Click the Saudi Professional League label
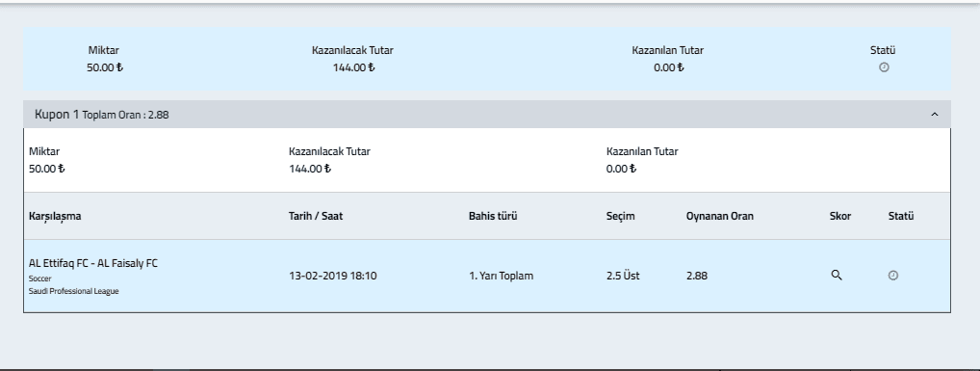Screen dimensions: 980x371 click(74, 292)
